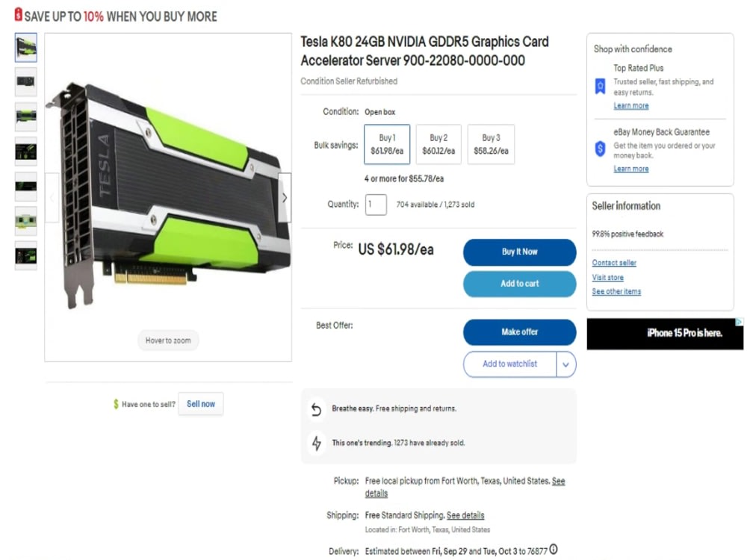This screenshot has height=560, width=747.
Task: Go to previous product image arrow
Action: (x=52, y=198)
